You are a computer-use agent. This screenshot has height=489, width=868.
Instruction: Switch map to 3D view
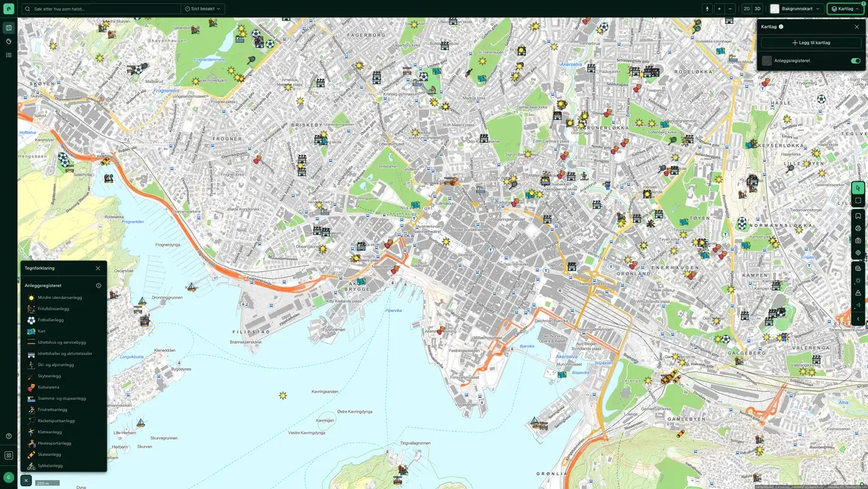pos(757,9)
